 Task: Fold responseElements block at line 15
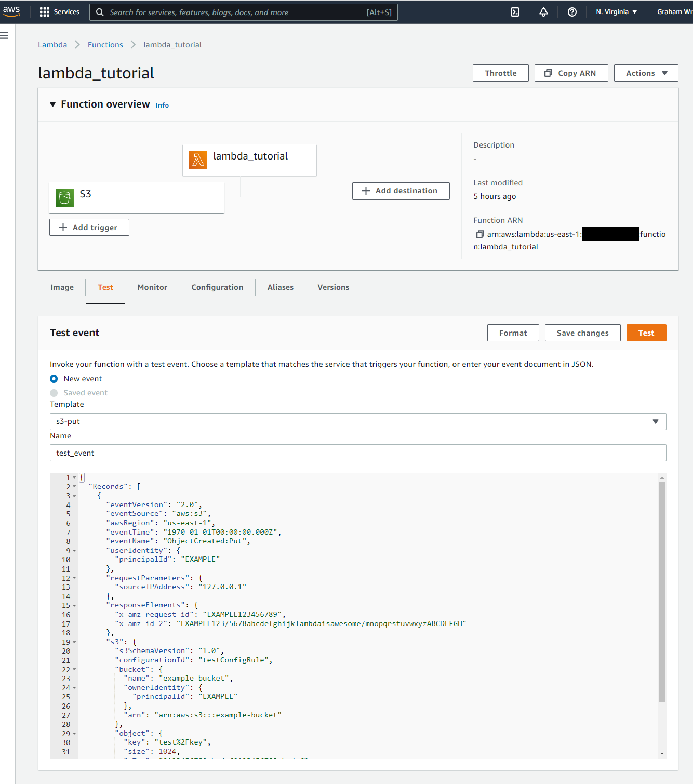point(74,606)
